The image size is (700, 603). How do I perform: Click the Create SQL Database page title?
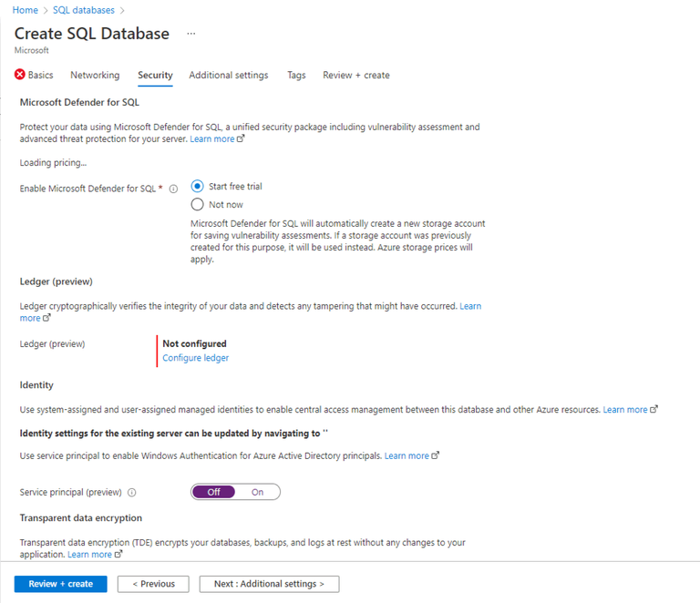[91, 34]
